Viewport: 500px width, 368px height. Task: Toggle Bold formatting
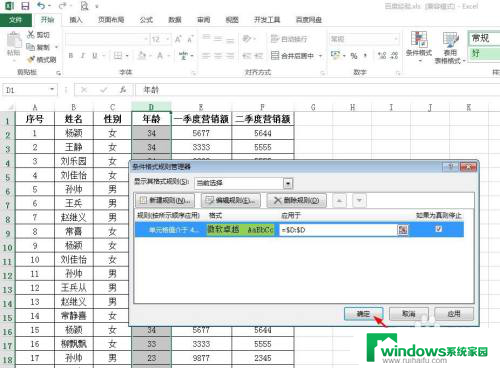tap(71, 56)
